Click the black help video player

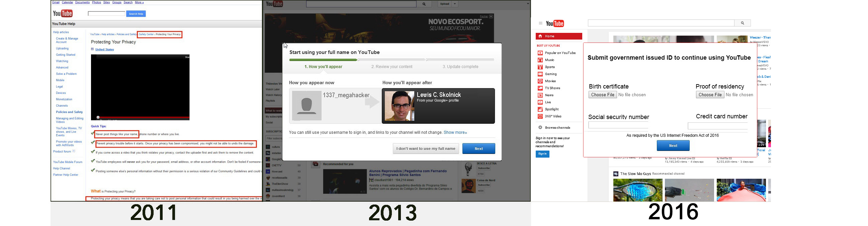pyautogui.click(x=140, y=87)
